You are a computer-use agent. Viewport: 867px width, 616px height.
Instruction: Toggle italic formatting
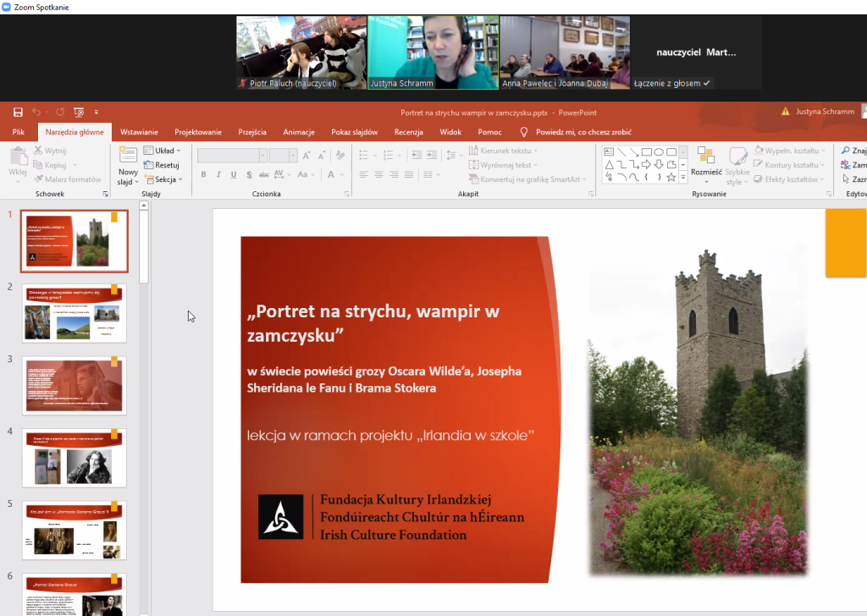(218, 174)
